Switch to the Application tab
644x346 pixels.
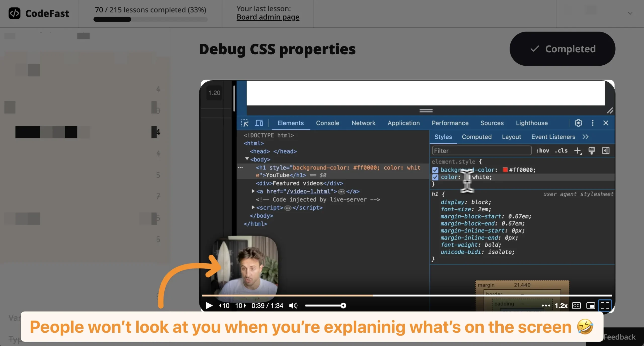click(x=404, y=123)
